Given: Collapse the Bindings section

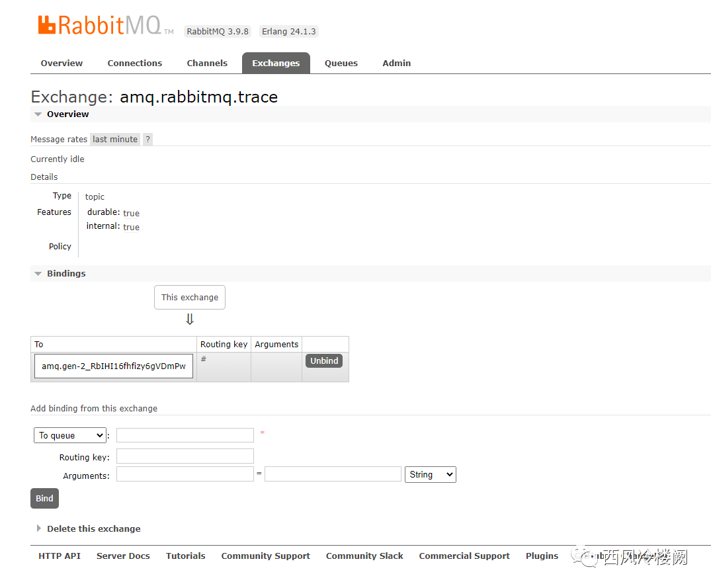Looking at the screenshot, I should 66,273.
